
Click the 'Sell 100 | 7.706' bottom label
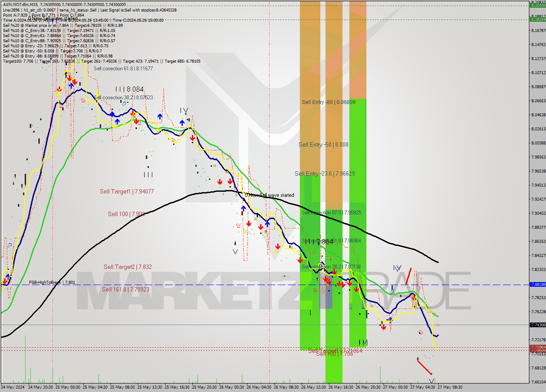(x=334, y=354)
